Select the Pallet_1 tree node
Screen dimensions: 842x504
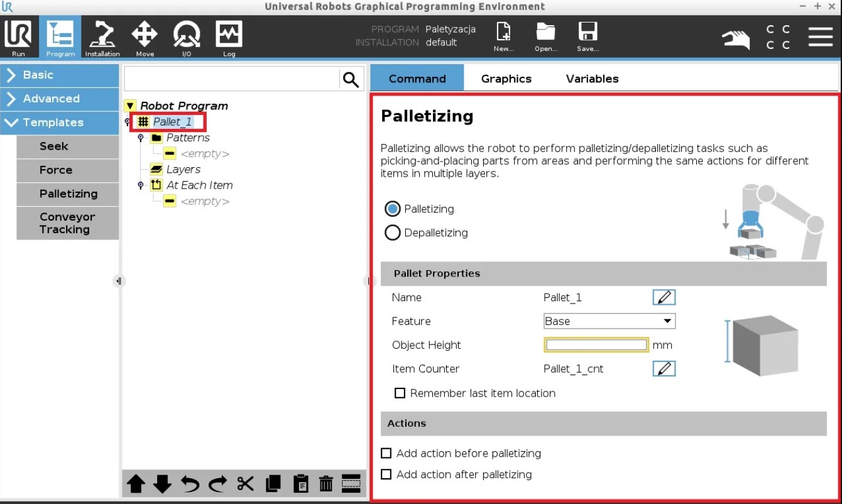(173, 122)
